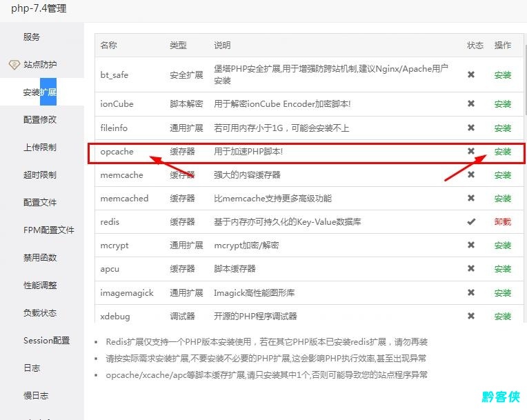527x420 pixels.
Task: Install the apcu extension
Action: point(502,269)
